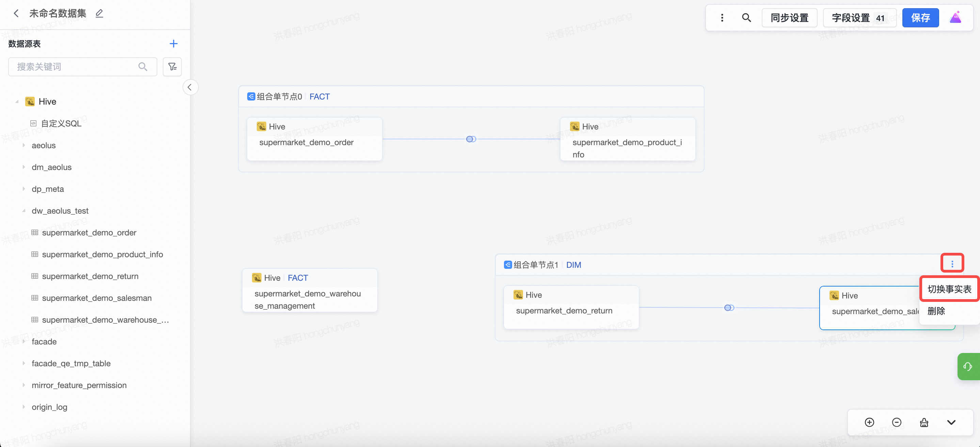Click join connector between order and product_info
Image resolution: width=980 pixels, height=447 pixels.
pos(471,139)
